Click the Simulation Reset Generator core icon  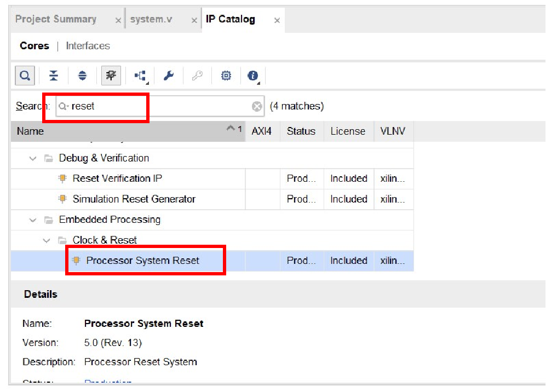coord(62,199)
